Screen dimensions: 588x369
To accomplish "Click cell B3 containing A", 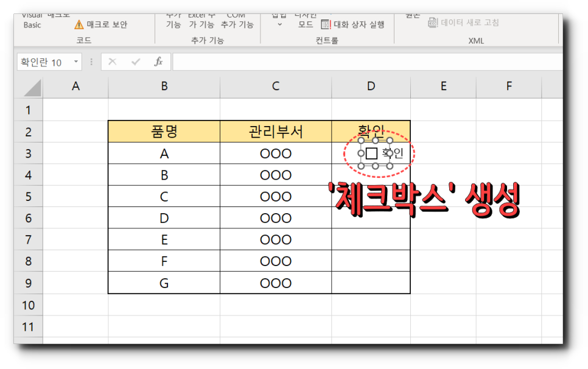I will [164, 153].
